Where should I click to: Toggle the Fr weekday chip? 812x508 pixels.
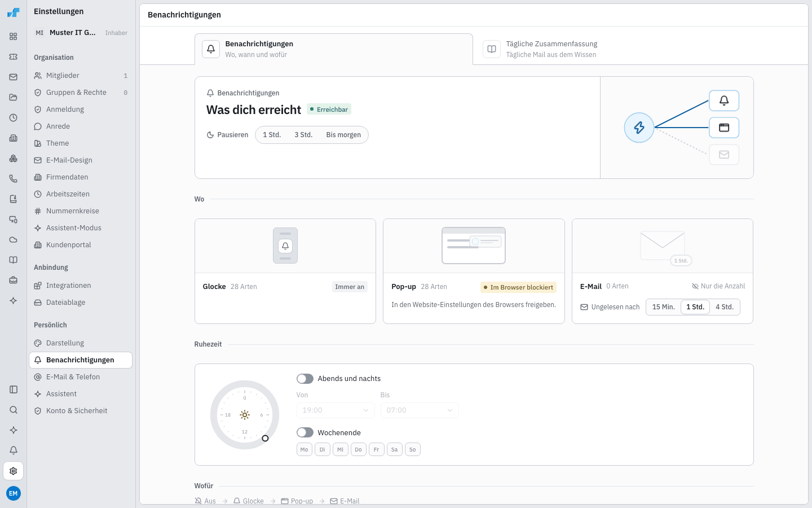377,450
